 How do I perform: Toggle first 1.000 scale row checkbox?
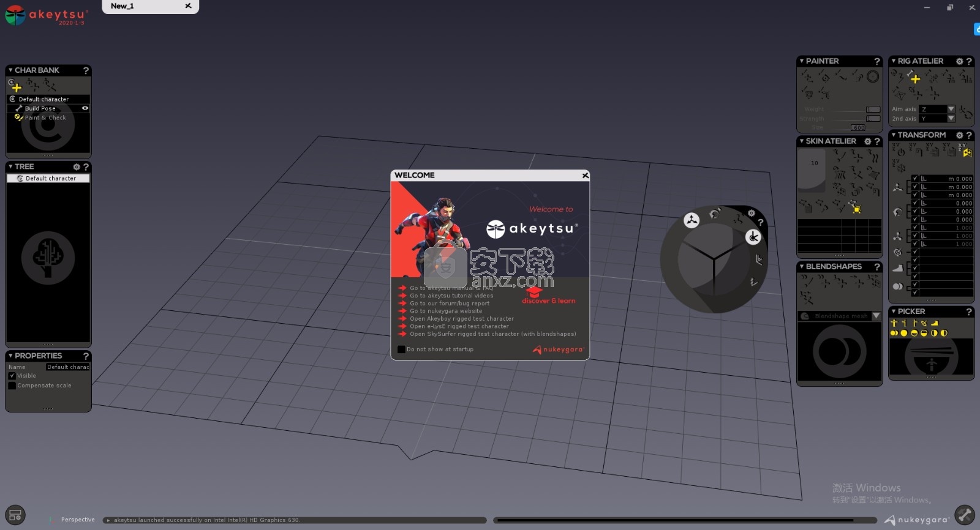pyautogui.click(x=915, y=228)
